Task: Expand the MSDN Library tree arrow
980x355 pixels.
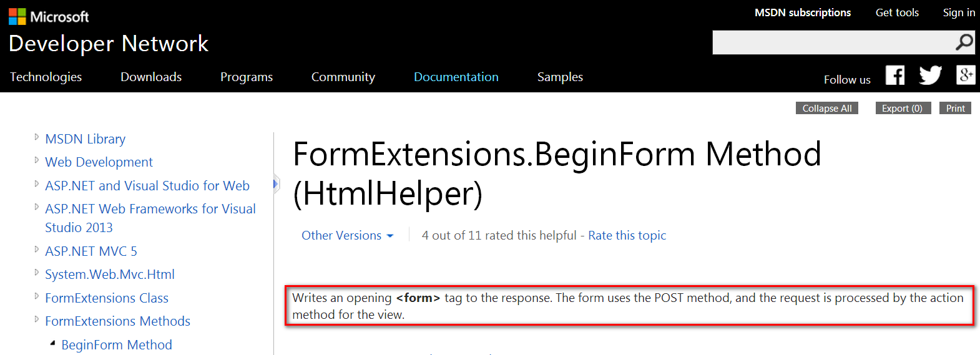Action: (36, 137)
